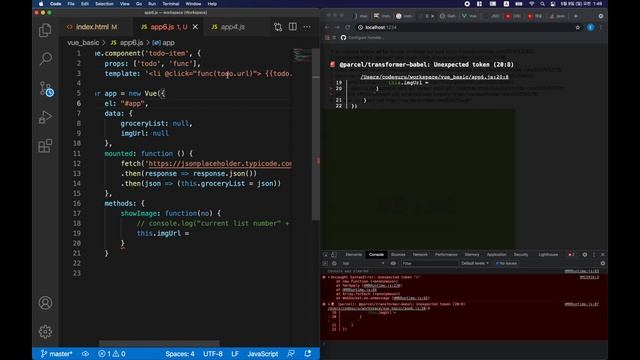640x360 pixels.
Task: Open the Selection menu
Action: point(104,4)
